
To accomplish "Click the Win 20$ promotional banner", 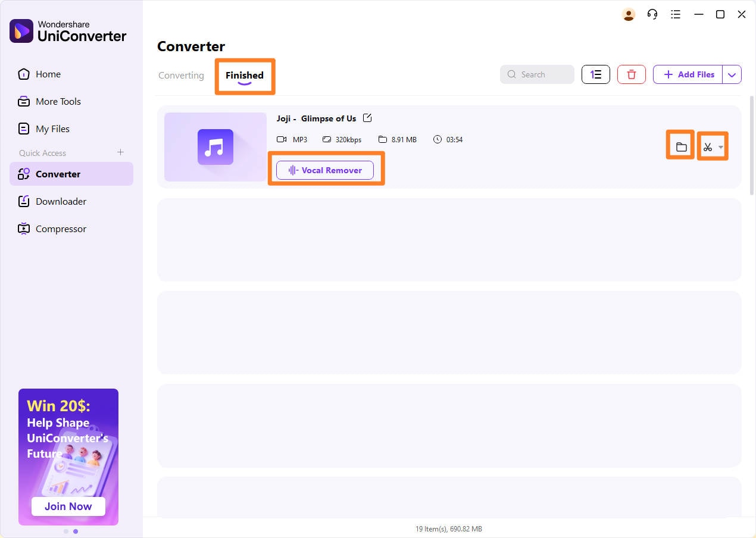I will pyautogui.click(x=68, y=457).
